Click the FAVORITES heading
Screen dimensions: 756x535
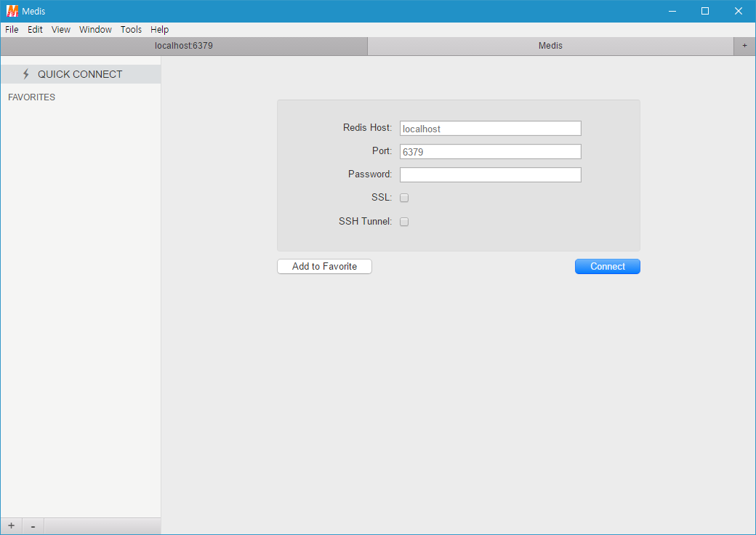tap(32, 97)
